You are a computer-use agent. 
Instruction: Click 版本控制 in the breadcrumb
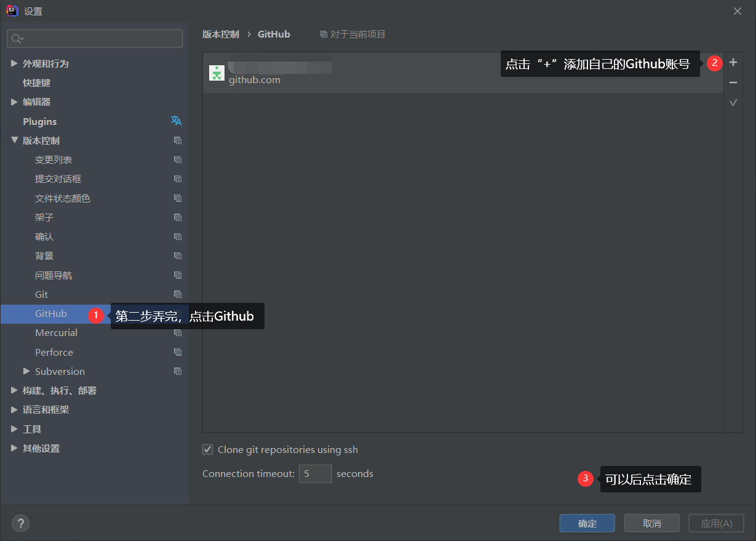click(221, 34)
